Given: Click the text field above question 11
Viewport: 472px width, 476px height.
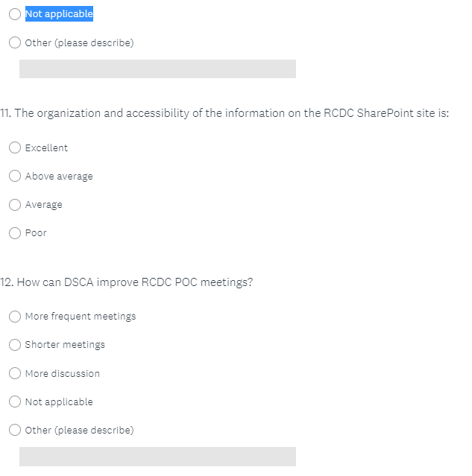Looking at the screenshot, I should tap(157, 69).
